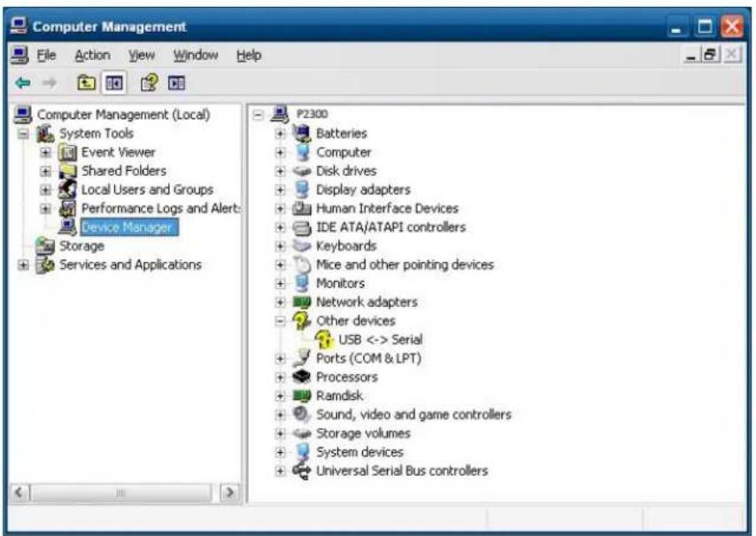Open the Window menu
This screenshot has height=536, width=756.
[196, 56]
